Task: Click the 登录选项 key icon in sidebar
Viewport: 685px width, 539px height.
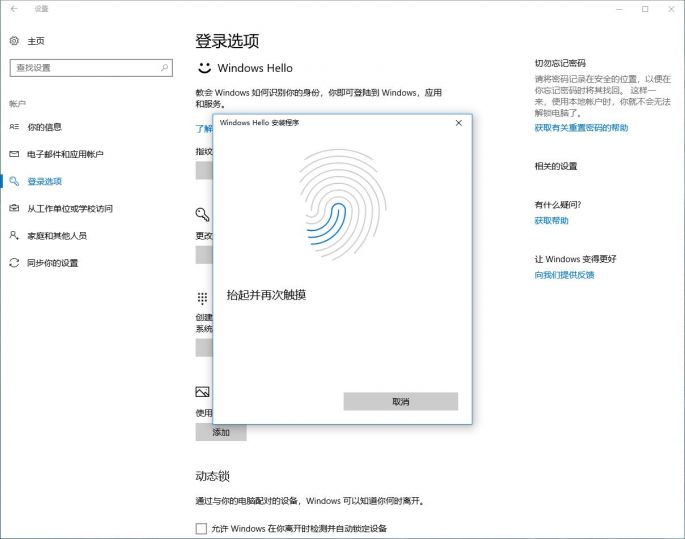Action: pos(14,181)
